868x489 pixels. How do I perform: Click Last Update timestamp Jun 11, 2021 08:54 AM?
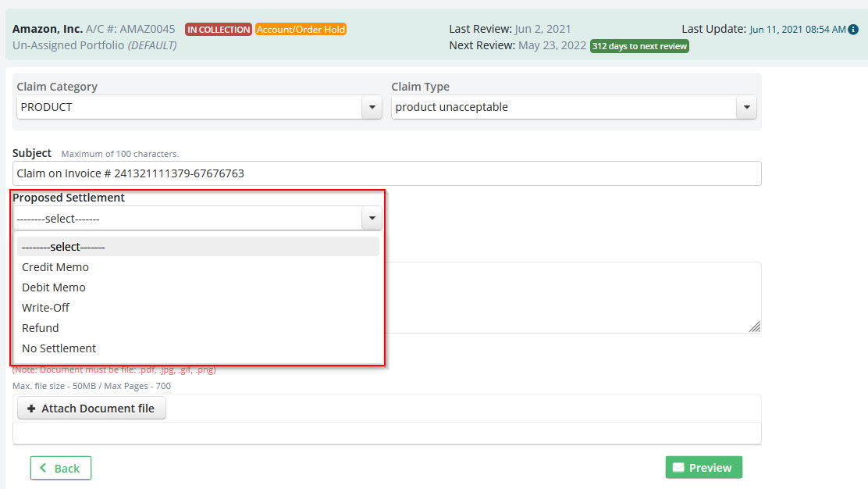(798, 30)
